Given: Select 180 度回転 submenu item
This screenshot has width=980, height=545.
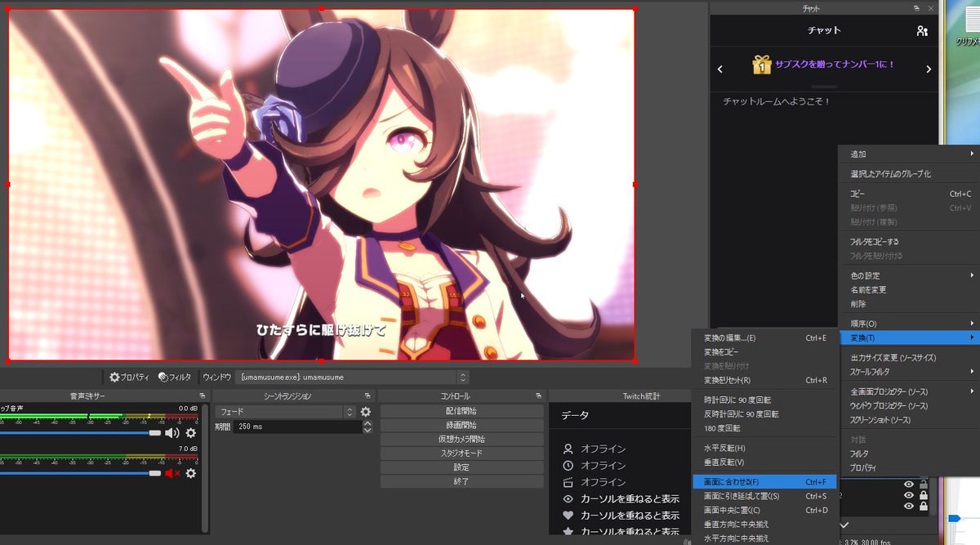Looking at the screenshot, I should point(764,428).
